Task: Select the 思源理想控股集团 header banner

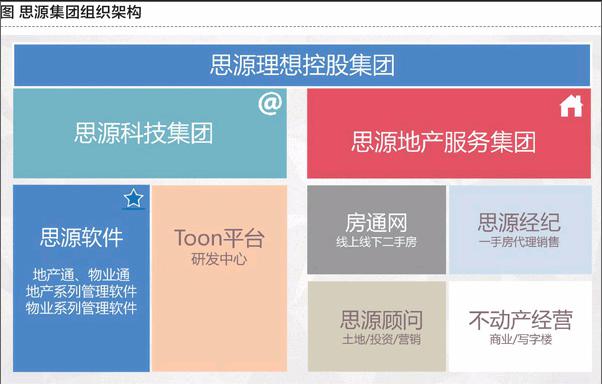Action: tap(302, 65)
